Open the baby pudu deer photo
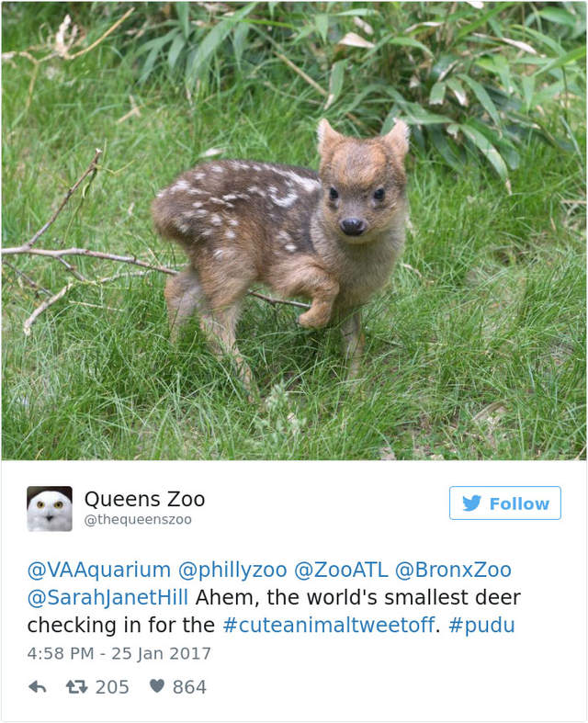 click(294, 231)
